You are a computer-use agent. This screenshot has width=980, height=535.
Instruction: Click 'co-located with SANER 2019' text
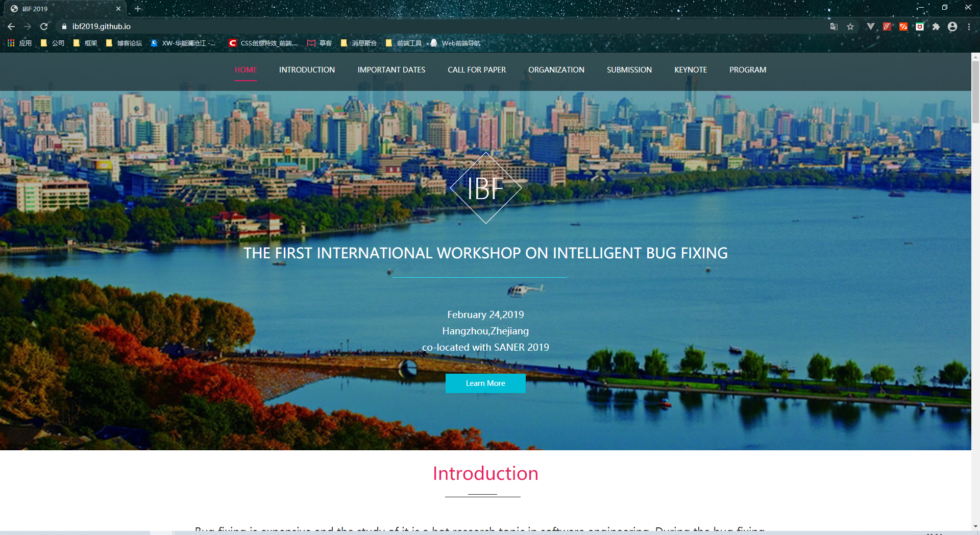pos(485,348)
